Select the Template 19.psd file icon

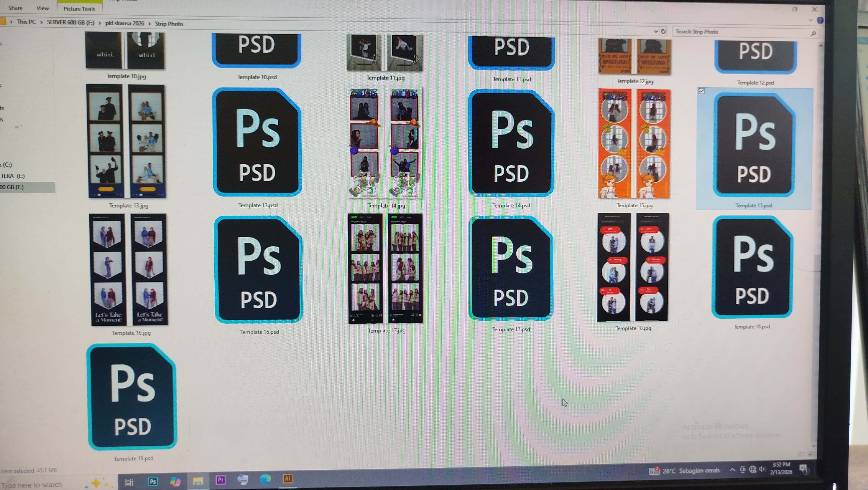(132, 397)
